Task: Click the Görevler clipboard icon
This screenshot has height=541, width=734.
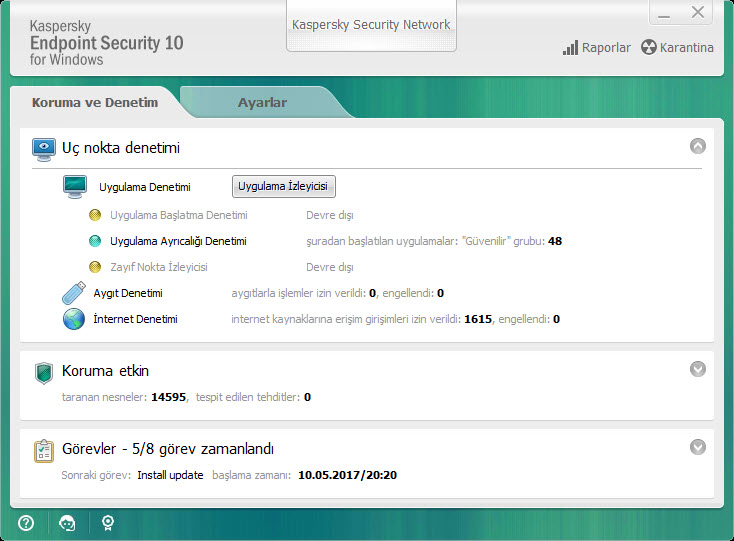Action: pyautogui.click(x=44, y=451)
